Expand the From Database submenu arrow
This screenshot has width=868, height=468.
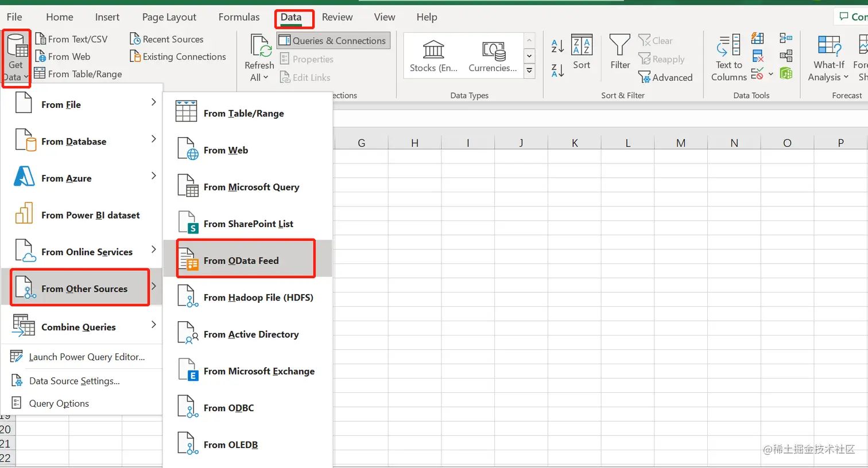pyautogui.click(x=153, y=139)
